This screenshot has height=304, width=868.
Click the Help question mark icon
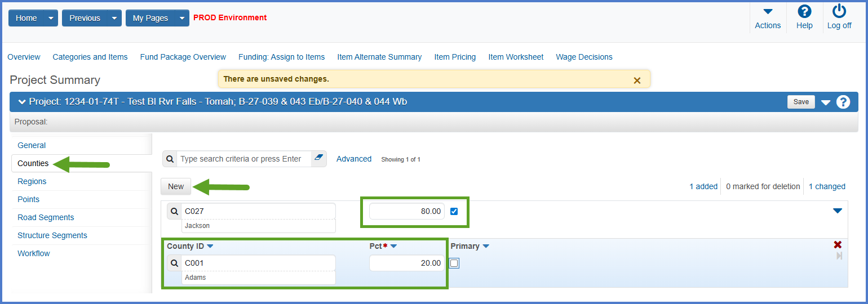pos(804,12)
